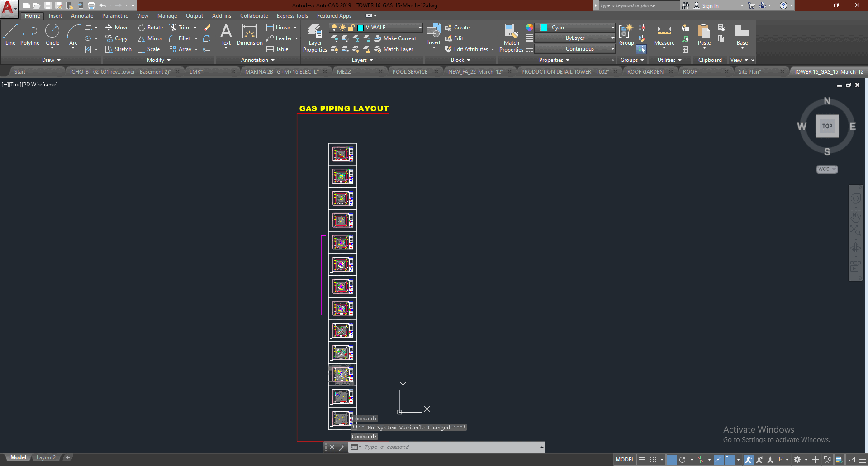The image size is (868, 466).
Task: Toggle snap mode in status bar
Action: [x=653, y=460]
